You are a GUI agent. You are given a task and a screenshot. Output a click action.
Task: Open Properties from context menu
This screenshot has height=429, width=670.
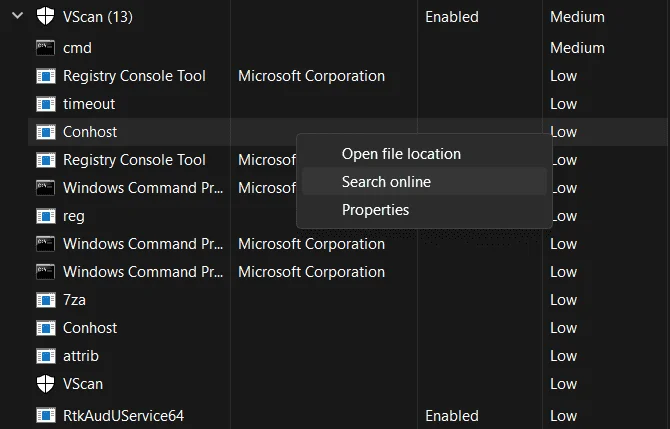pos(424,210)
